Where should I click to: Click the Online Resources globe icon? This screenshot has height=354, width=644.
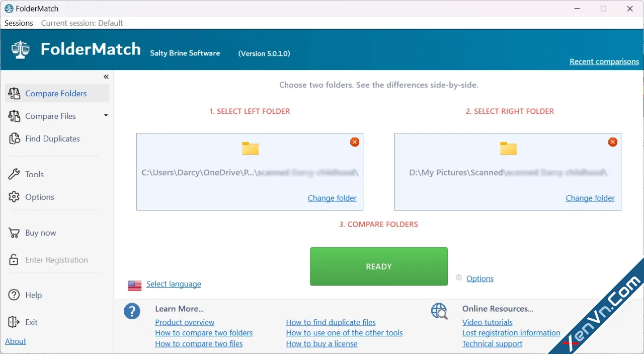click(x=439, y=311)
